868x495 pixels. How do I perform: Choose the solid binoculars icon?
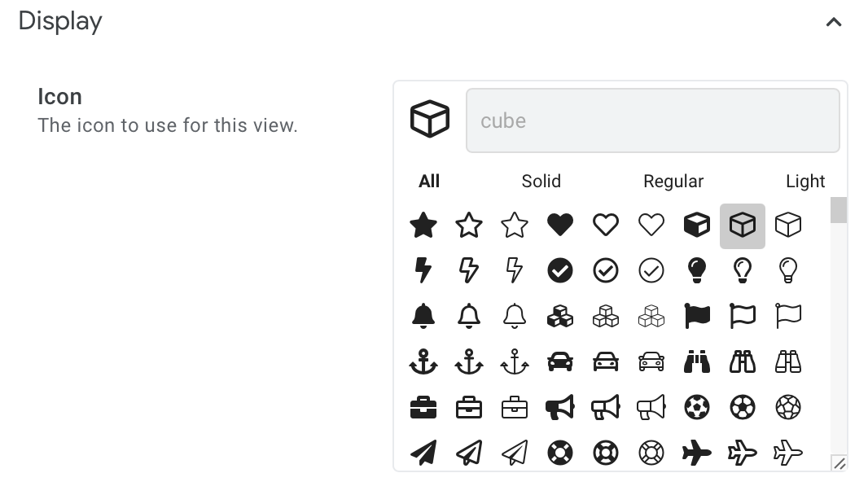697,361
